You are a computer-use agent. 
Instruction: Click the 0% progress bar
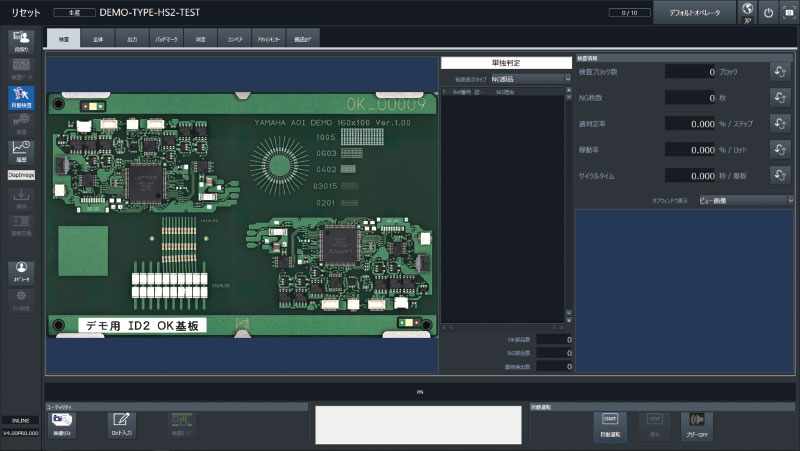[420, 392]
